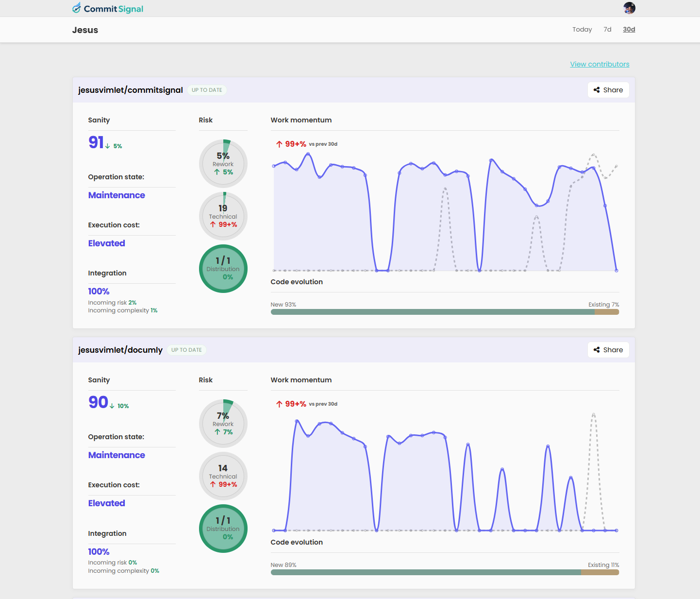Click documly Existing 11% bar segment

[x=600, y=572]
